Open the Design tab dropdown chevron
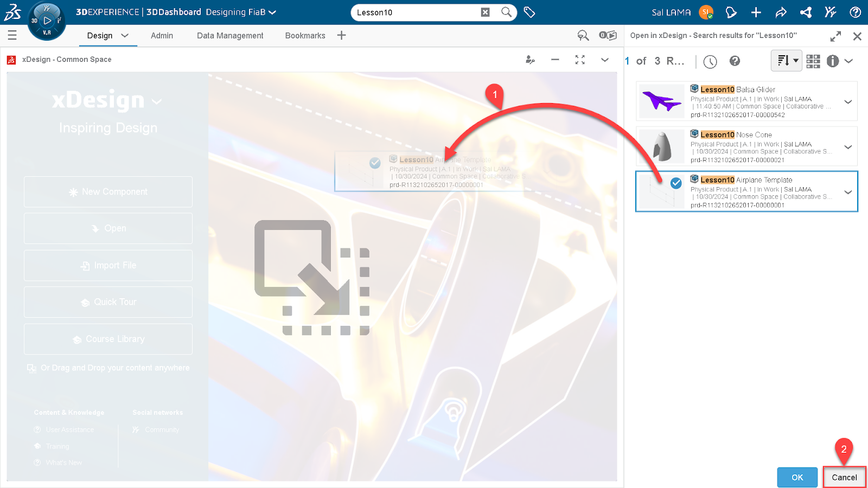868x488 pixels. click(125, 36)
